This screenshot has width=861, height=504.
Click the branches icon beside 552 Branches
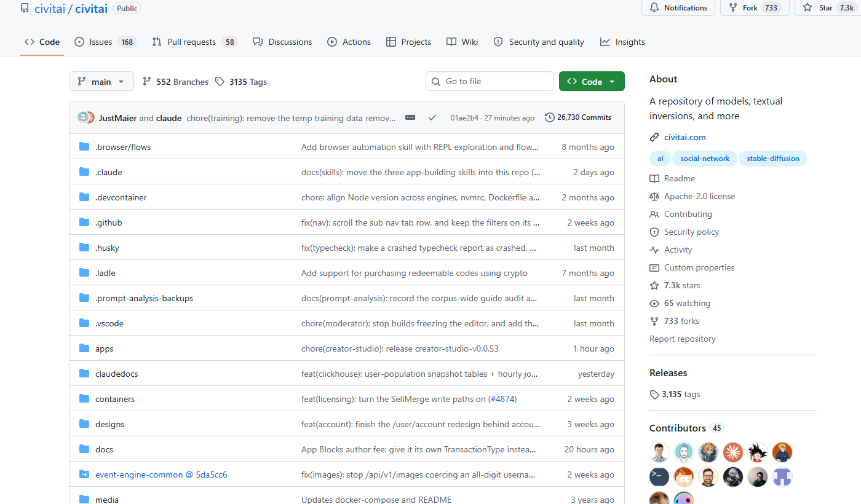(147, 82)
